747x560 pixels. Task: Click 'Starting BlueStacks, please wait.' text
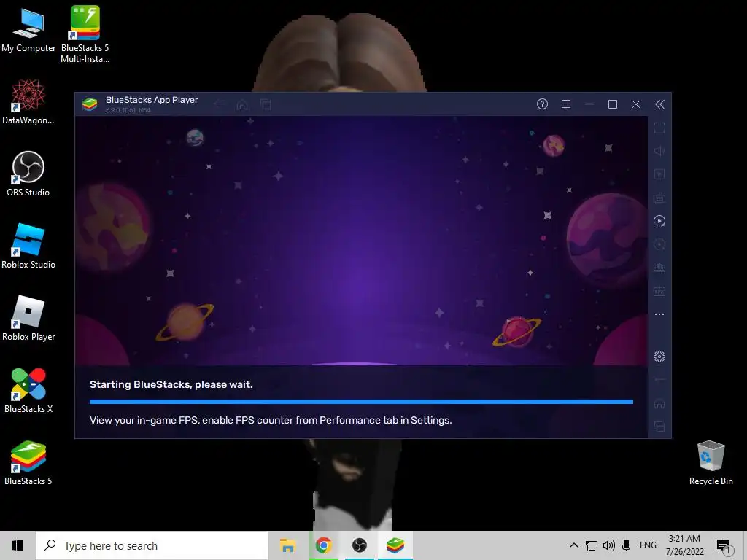171,384
